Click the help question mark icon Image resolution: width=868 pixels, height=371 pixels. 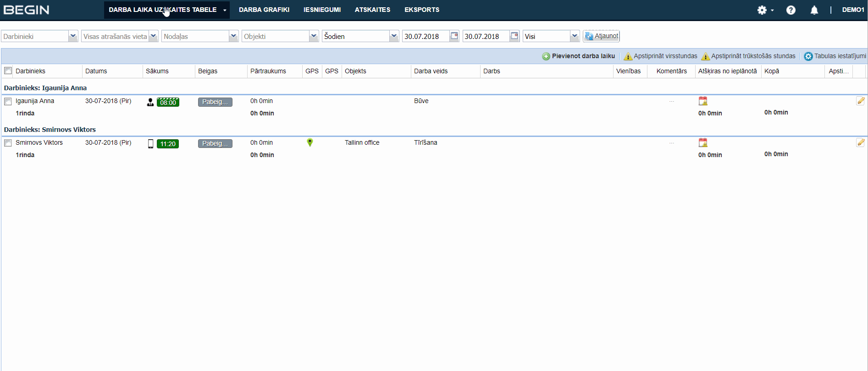tap(791, 10)
